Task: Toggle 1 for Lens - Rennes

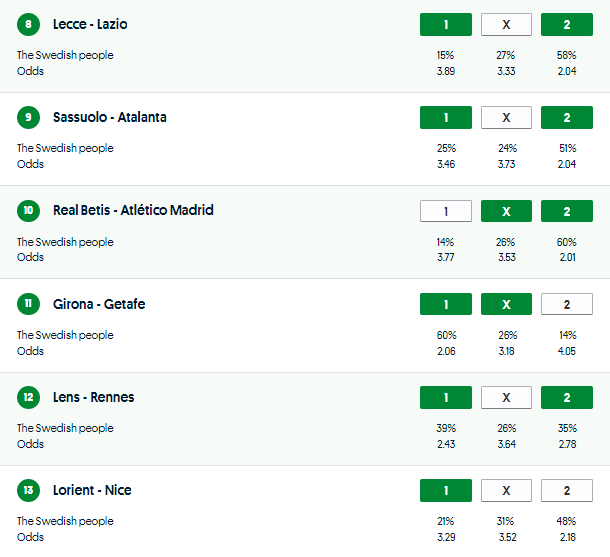Action: pyautogui.click(x=446, y=397)
